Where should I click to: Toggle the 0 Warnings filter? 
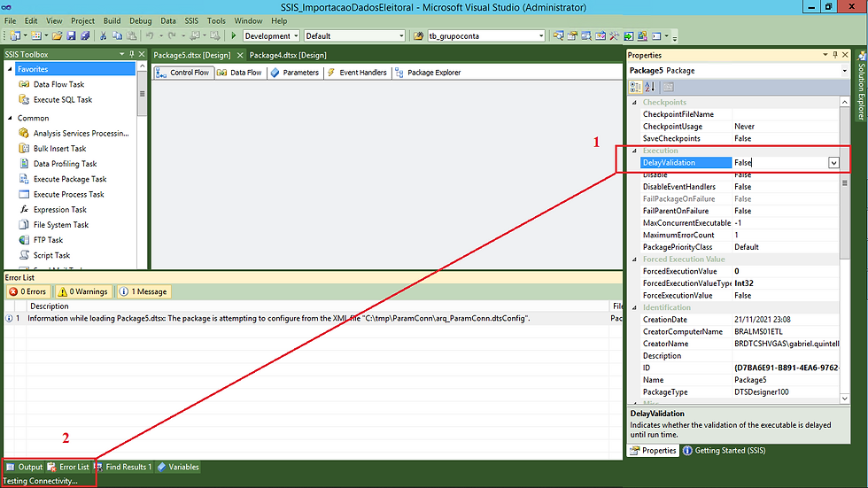83,291
